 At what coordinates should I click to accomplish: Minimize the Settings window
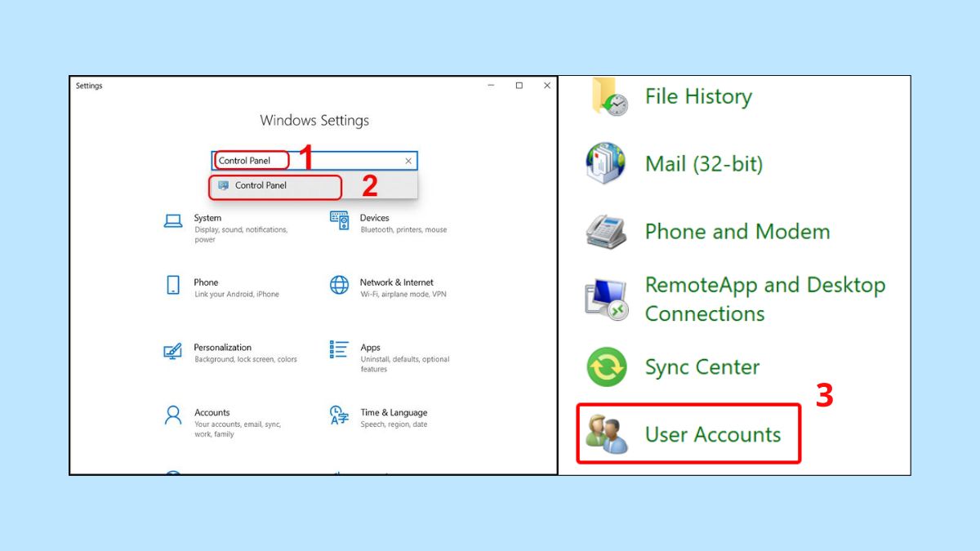490,86
